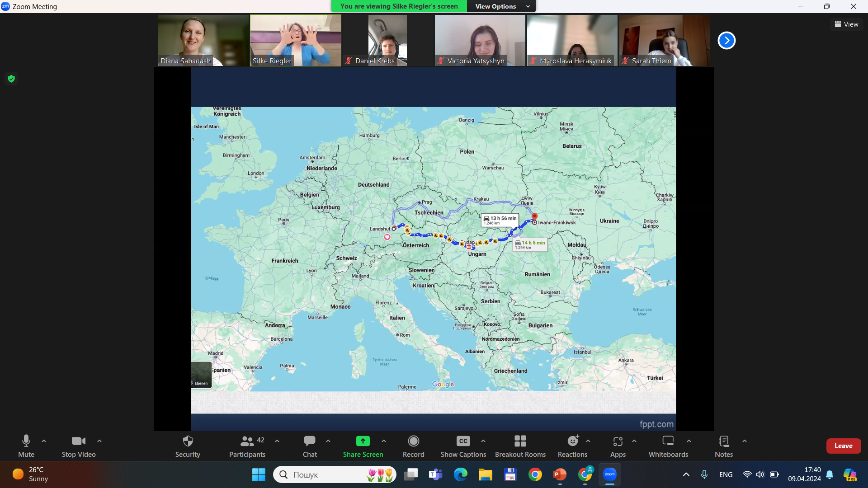Viewport: 868px width, 488px height.
Task: Expand the arrow next to Stop Video
Action: (x=99, y=441)
